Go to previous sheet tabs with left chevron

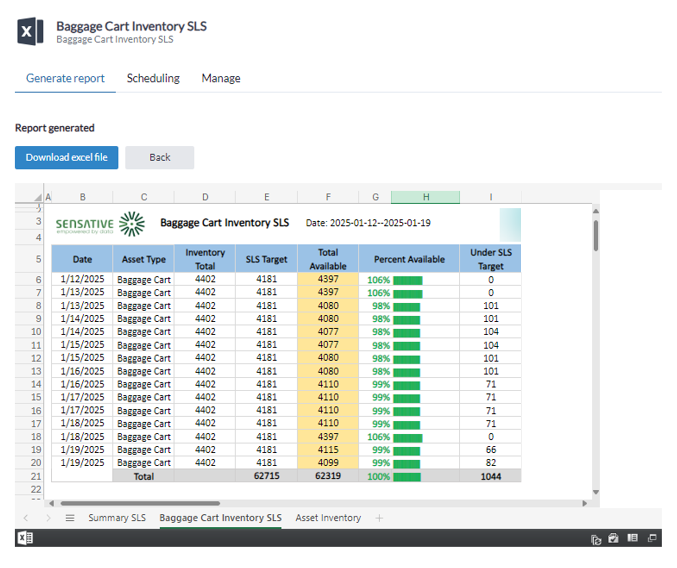(26, 518)
